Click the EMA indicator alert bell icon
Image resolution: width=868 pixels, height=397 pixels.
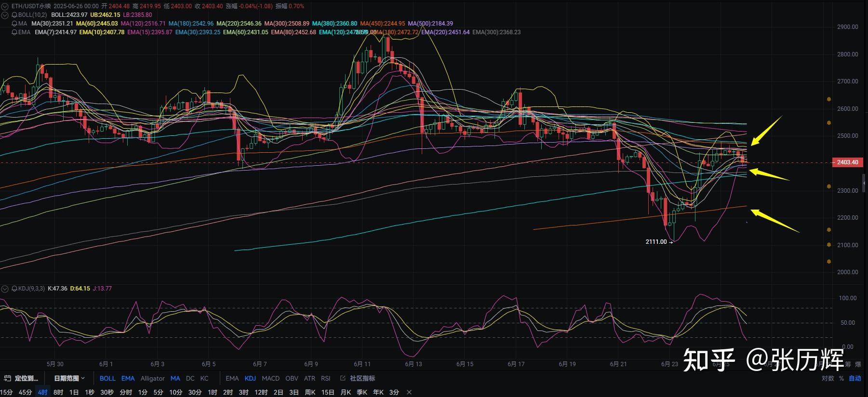tap(14, 32)
